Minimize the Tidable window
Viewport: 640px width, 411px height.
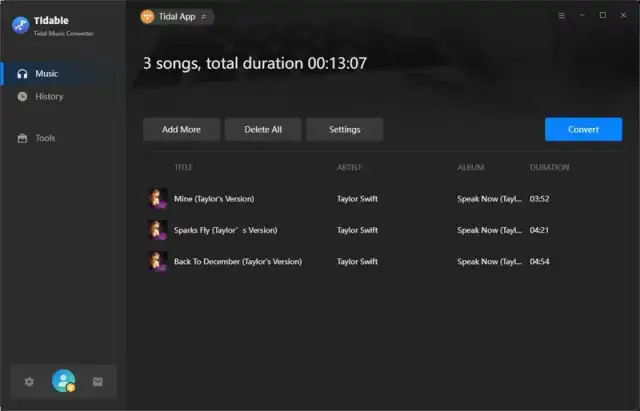582,16
